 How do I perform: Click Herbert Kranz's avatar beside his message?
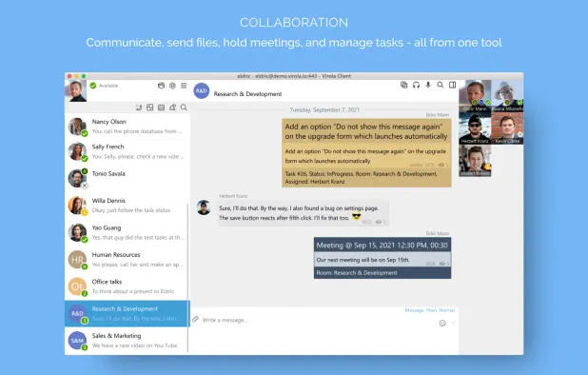point(204,207)
